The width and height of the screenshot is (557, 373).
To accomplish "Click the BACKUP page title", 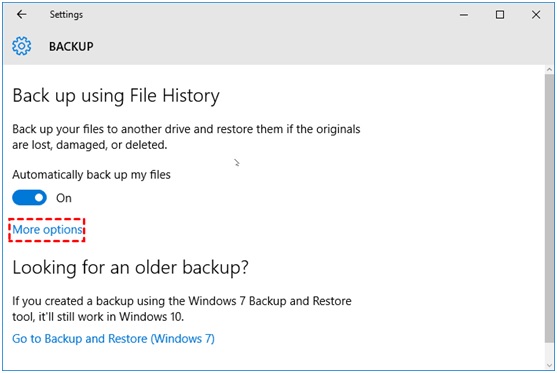I will click(71, 47).
